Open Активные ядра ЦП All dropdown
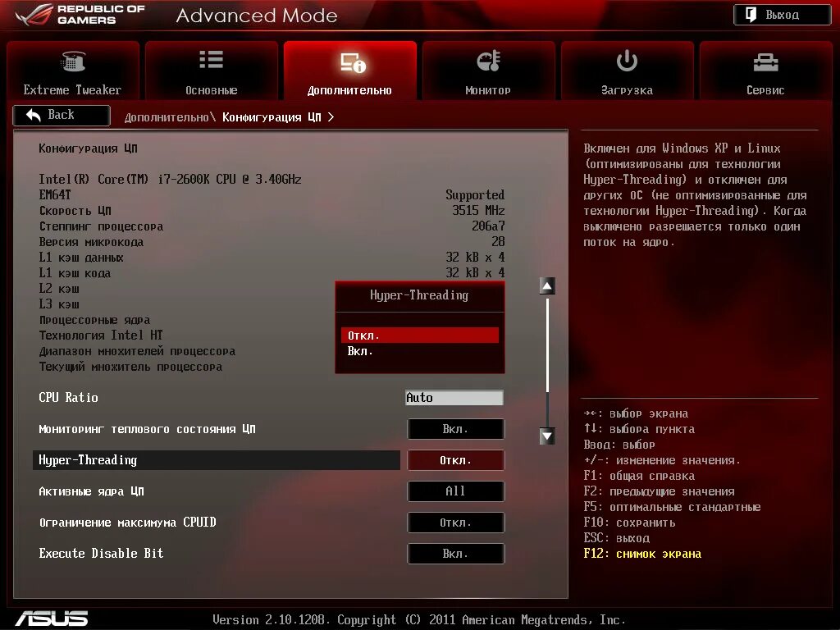The width and height of the screenshot is (840, 630). click(x=455, y=491)
